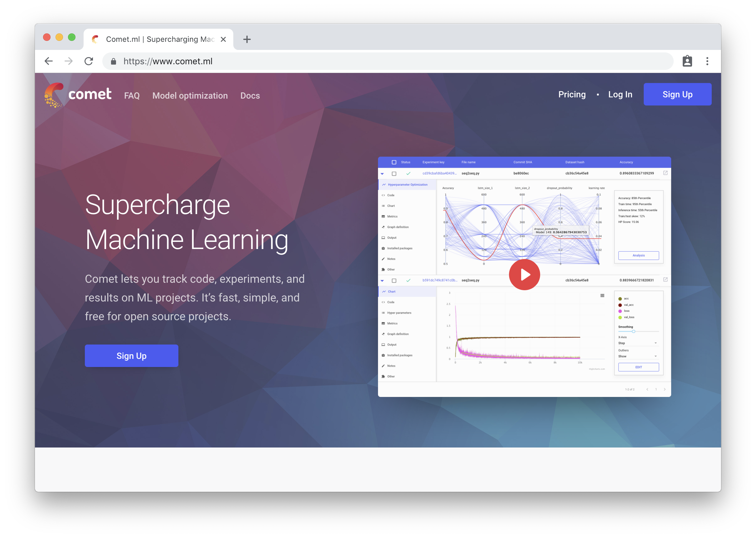Image resolution: width=756 pixels, height=538 pixels.
Task: Sort by the Accuracy column header
Action: [x=626, y=162]
